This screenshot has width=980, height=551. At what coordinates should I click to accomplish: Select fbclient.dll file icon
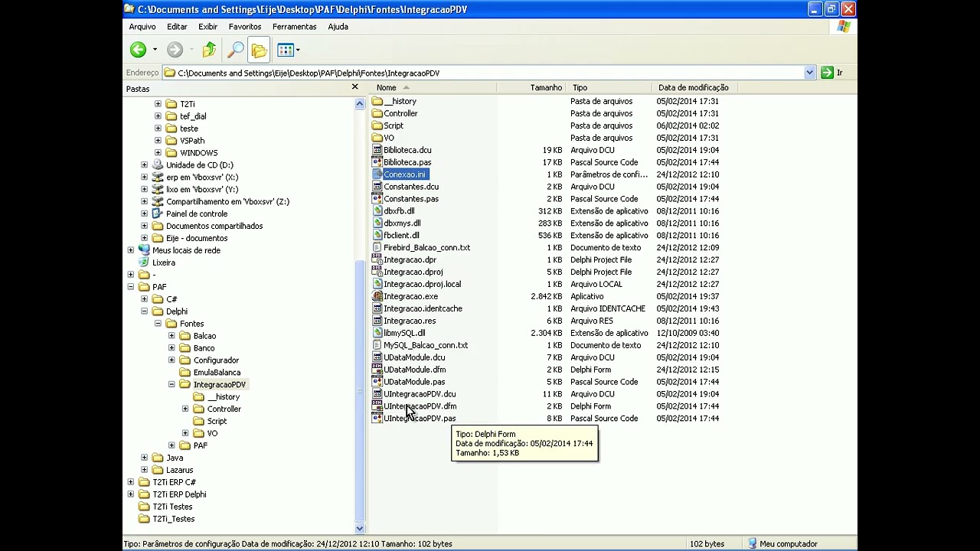pos(377,236)
